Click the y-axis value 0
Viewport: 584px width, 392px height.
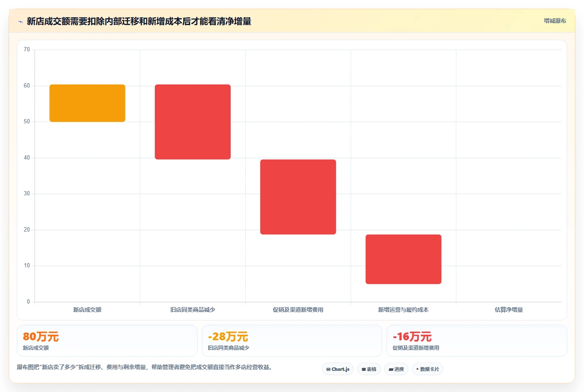(28, 302)
